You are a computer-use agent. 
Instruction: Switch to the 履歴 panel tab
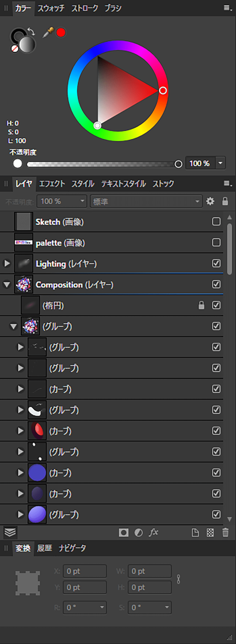[44, 548]
